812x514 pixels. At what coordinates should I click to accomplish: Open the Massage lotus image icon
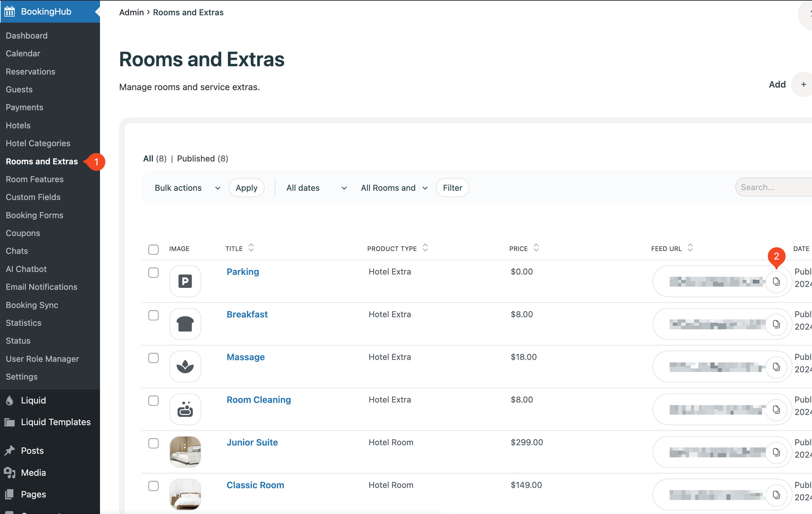tap(185, 366)
